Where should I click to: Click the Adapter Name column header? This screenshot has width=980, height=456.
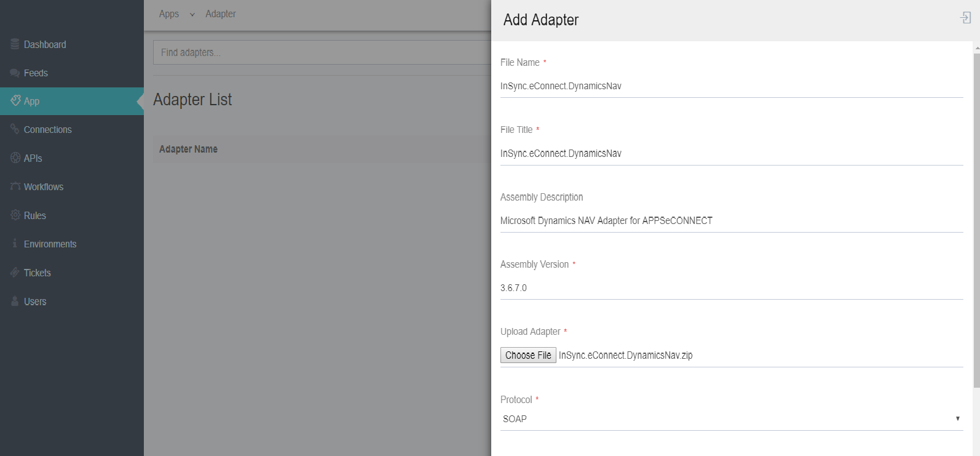tap(188, 149)
